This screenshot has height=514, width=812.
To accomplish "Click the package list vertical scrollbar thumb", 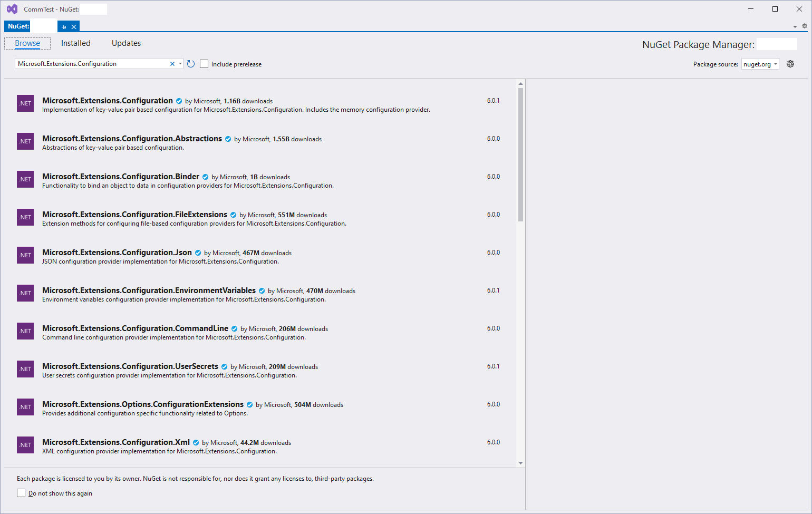I will (520, 154).
